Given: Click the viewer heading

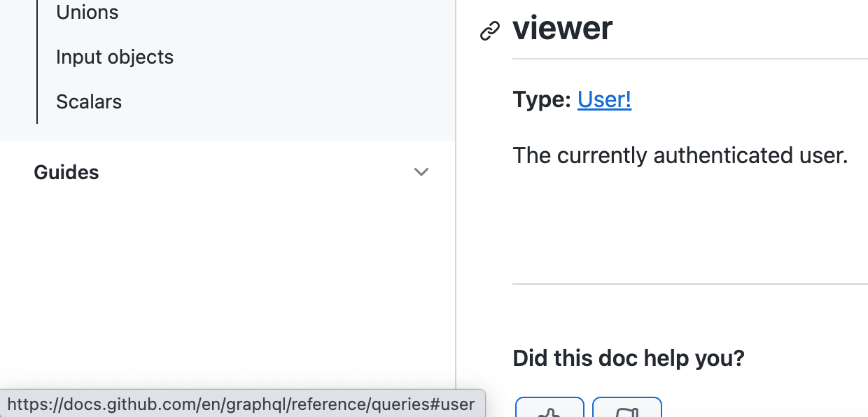Looking at the screenshot, I should point(563,28).
